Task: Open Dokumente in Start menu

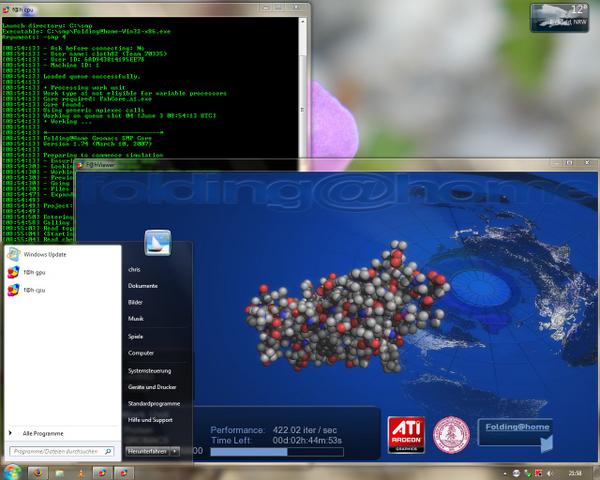Action: 143,286
